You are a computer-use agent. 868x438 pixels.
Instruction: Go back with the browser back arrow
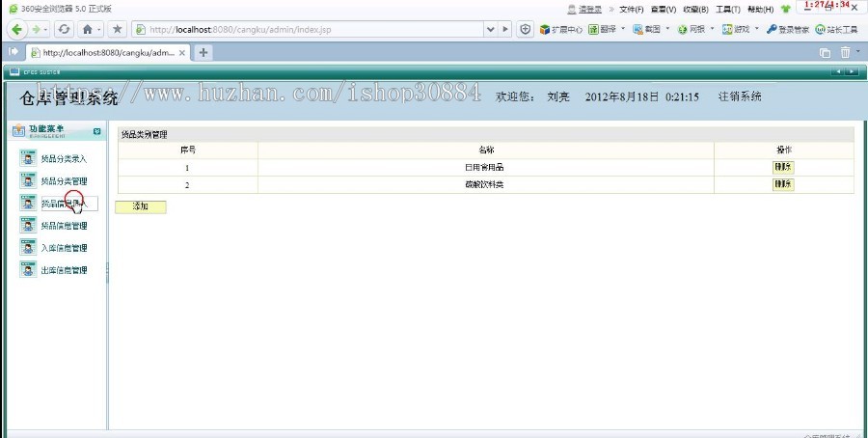16,29
